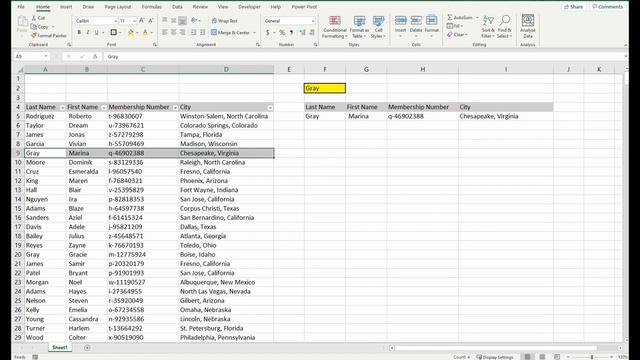Switch to the Power Pivot tab
The width and height of the screenshot is (640, 360).
click(304, 7)
